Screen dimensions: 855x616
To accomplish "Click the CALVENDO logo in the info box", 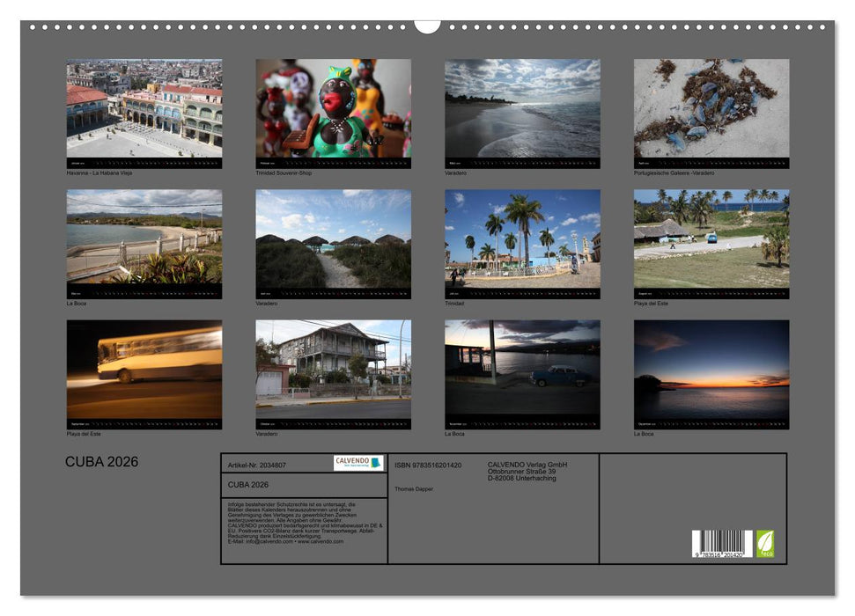I will (358, 463).
